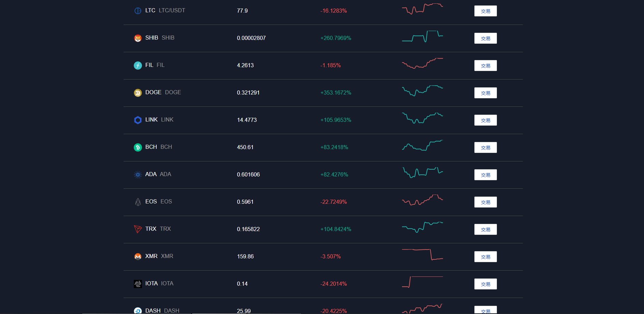View the ADA price sparkline chart
This screenshot has width=644, height=314.
coord(423,173)
